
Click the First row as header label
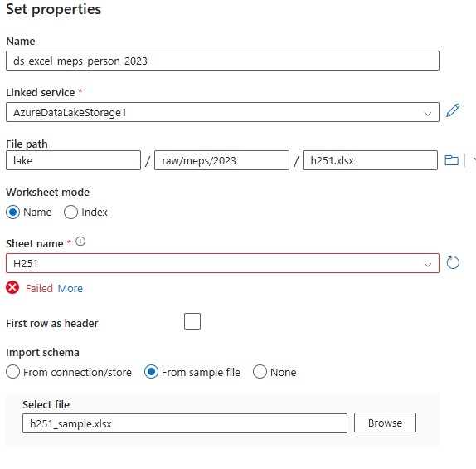[x=52, y=323]
